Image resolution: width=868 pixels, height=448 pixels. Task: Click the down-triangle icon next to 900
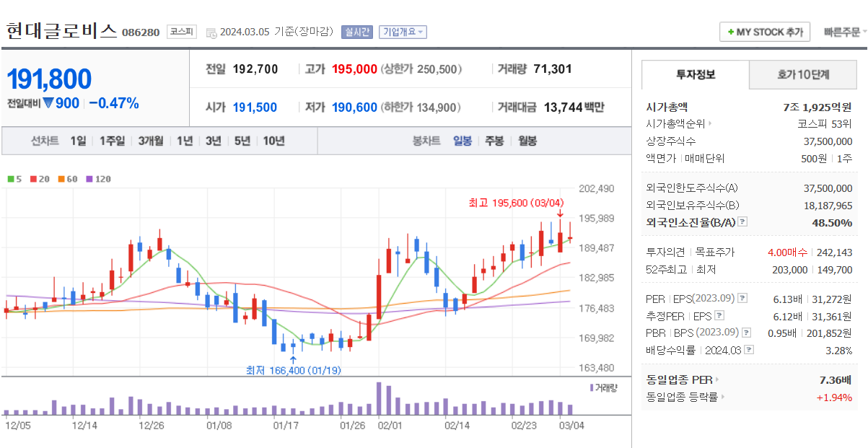pos(48,103)
